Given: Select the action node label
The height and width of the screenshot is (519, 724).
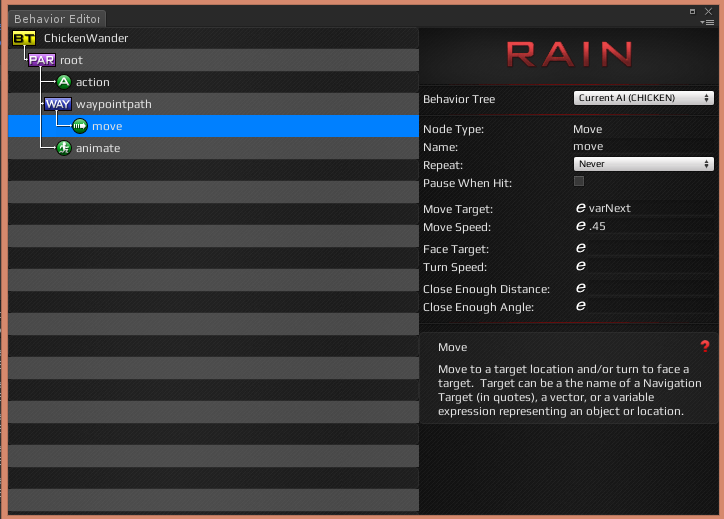Looking at the screenshot, I should [x=92, y=82].
